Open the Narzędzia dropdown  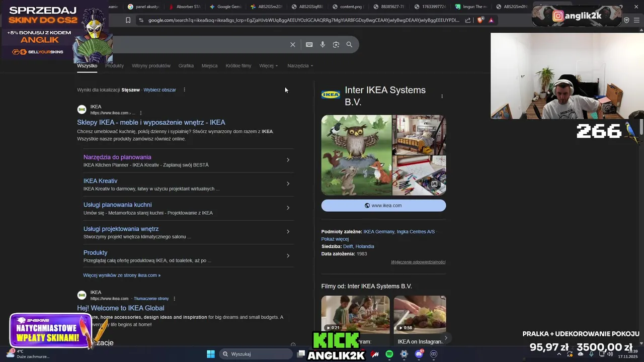[x=300, y=66]
